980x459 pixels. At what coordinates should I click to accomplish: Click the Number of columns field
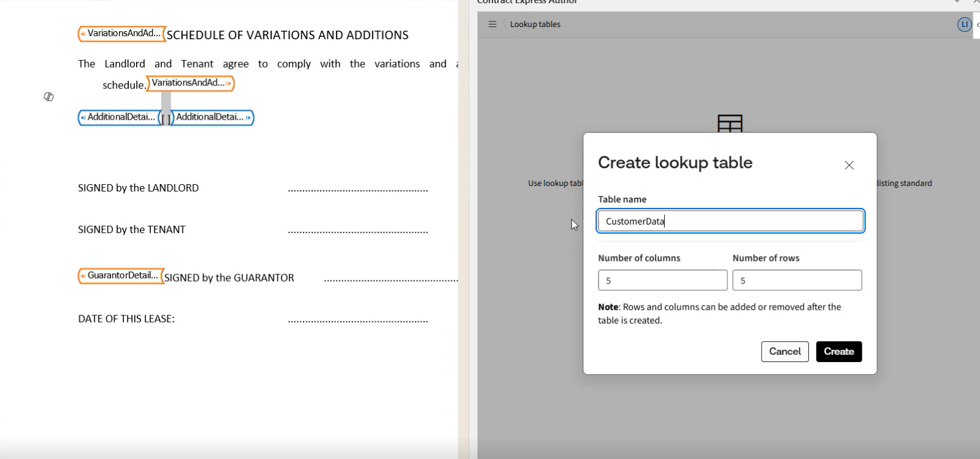click(x=662, y=280)
